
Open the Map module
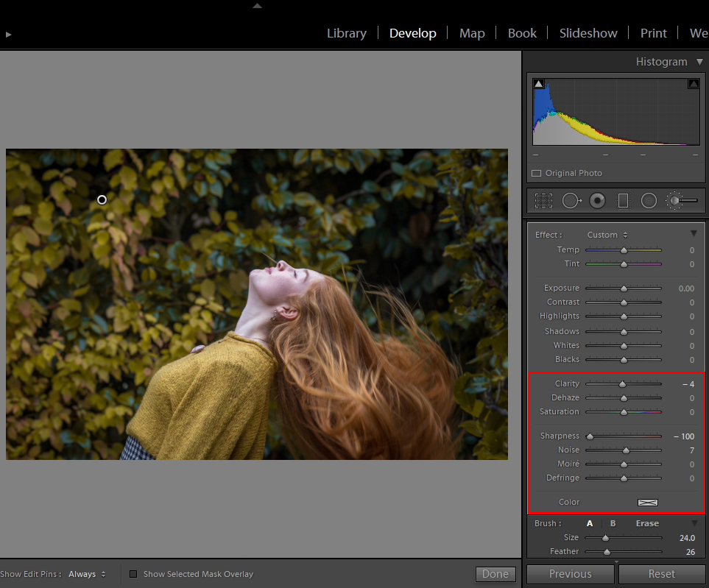472,33
